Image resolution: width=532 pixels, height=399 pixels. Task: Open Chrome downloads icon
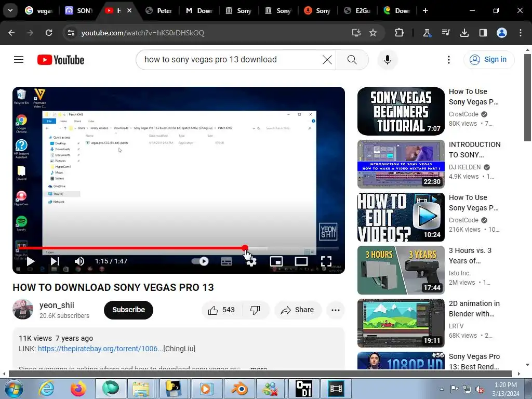click(464, 33)
